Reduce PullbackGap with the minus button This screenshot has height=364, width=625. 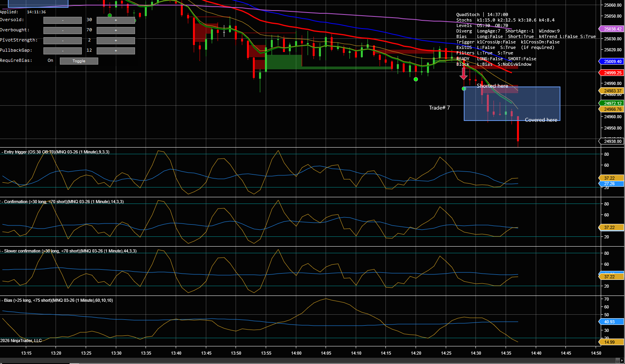tap(63, 51)
